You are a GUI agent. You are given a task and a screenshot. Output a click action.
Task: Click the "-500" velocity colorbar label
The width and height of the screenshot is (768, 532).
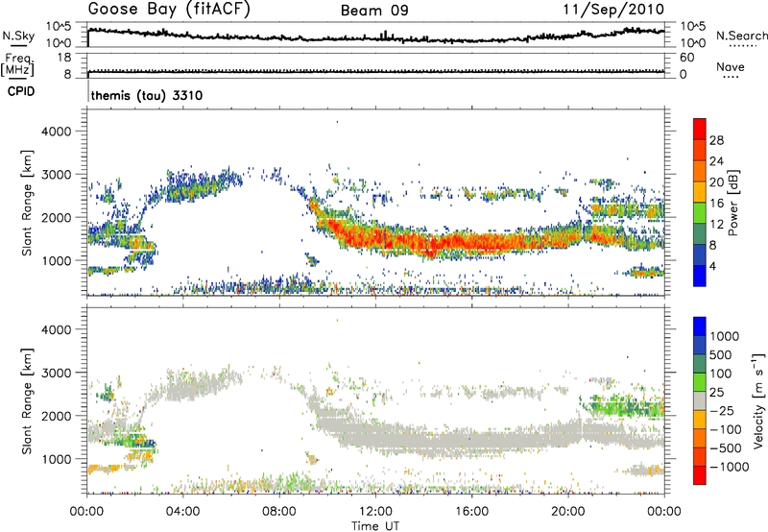click(x=725, y=447)
